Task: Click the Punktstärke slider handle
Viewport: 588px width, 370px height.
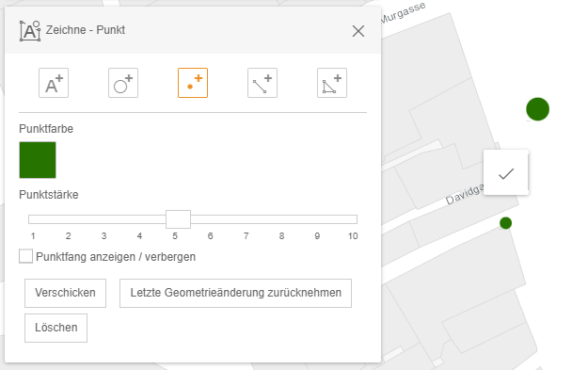Action: click(178, 219)
